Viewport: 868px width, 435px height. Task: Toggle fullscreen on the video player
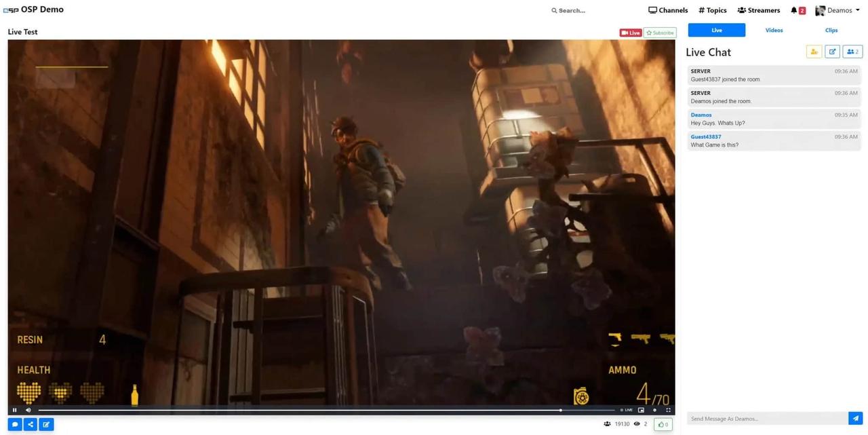coord(668,410)
